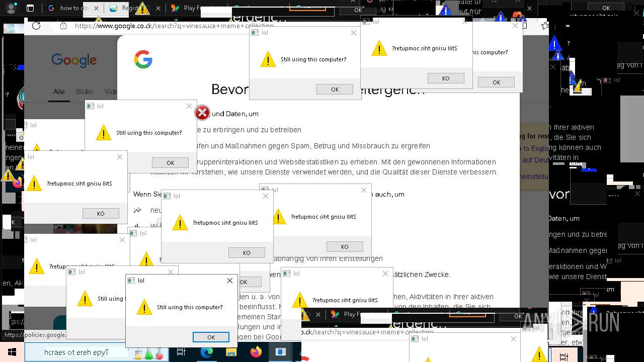Open Microsoft Edge from the taskbar

207,352
